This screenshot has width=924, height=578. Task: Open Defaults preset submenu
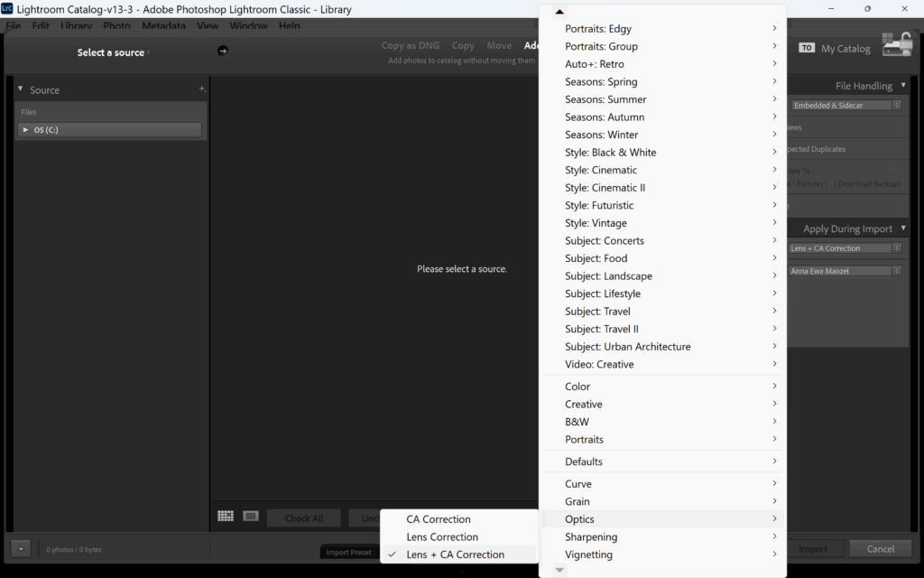pyautogui.click(x=662, y=461)
